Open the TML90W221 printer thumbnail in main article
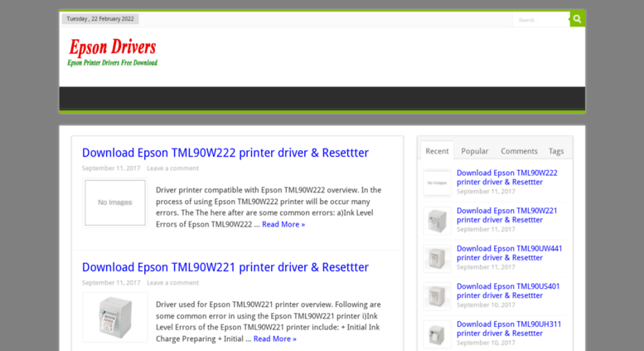Viewport: 644px width, 351px height. click(115, 317)
